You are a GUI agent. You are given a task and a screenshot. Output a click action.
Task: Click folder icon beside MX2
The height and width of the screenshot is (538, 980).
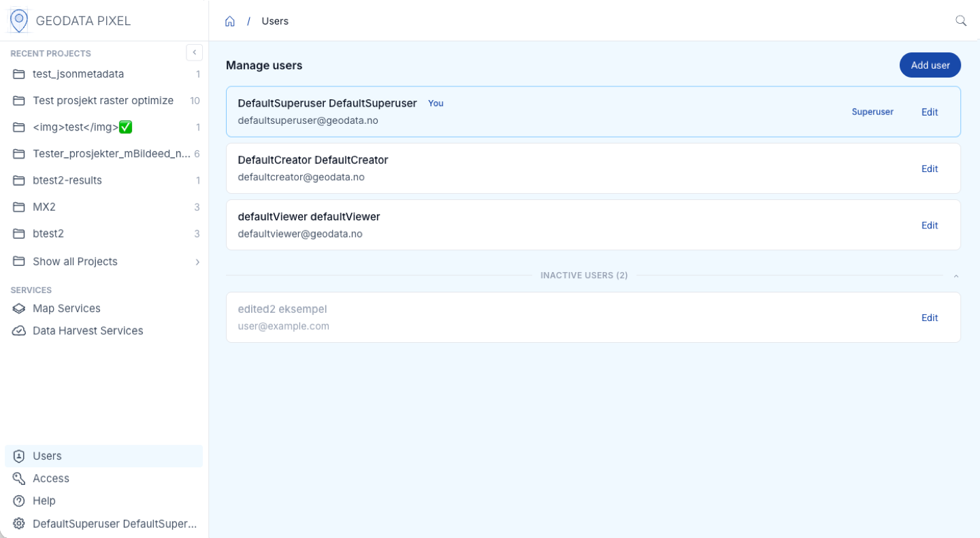click(19, 207)
